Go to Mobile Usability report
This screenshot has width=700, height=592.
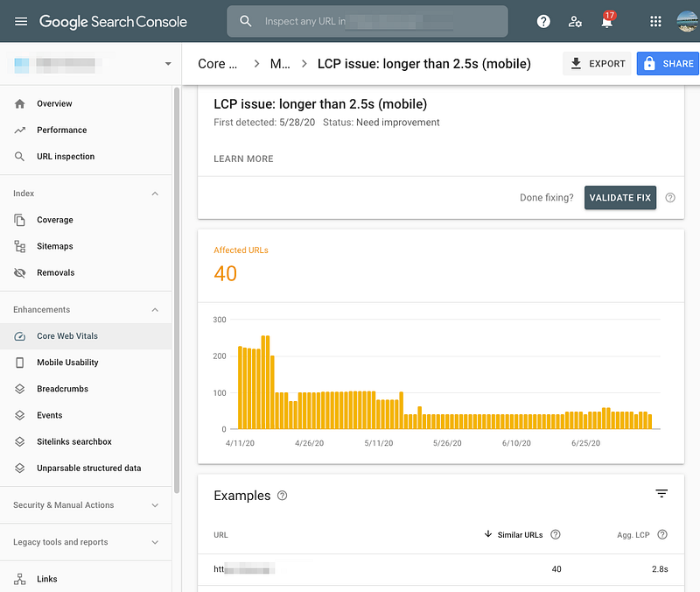pos(67,363)
